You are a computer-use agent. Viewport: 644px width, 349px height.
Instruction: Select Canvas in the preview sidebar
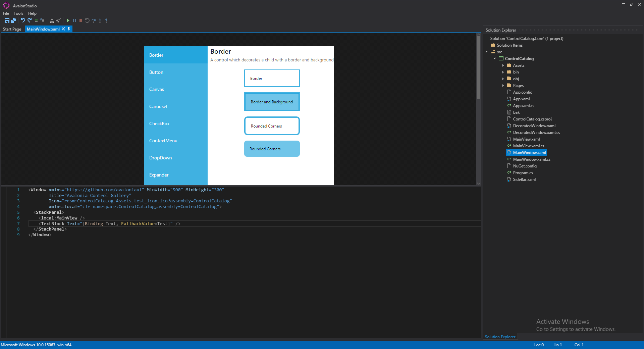(176, 89)
